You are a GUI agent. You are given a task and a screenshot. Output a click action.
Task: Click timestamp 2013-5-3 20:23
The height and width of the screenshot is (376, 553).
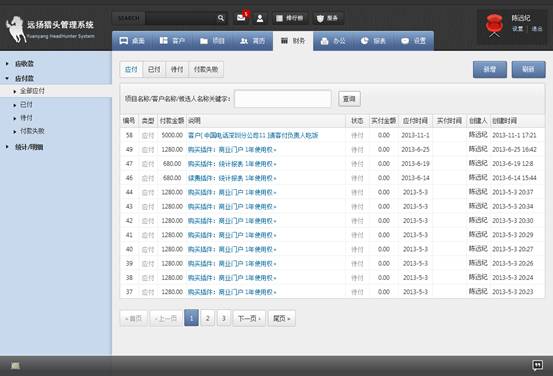click(512, 292)
